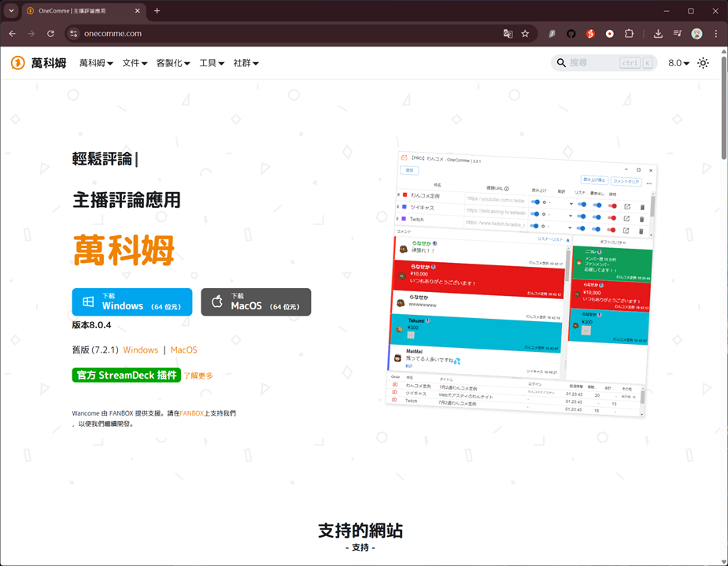Click the gray MacOS 64-bit download button
Screen dimensions: 728x566
[x=256, y=302]
